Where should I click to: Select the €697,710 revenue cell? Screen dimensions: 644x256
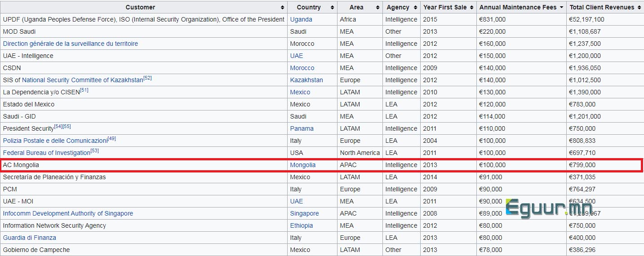[605, 153]
